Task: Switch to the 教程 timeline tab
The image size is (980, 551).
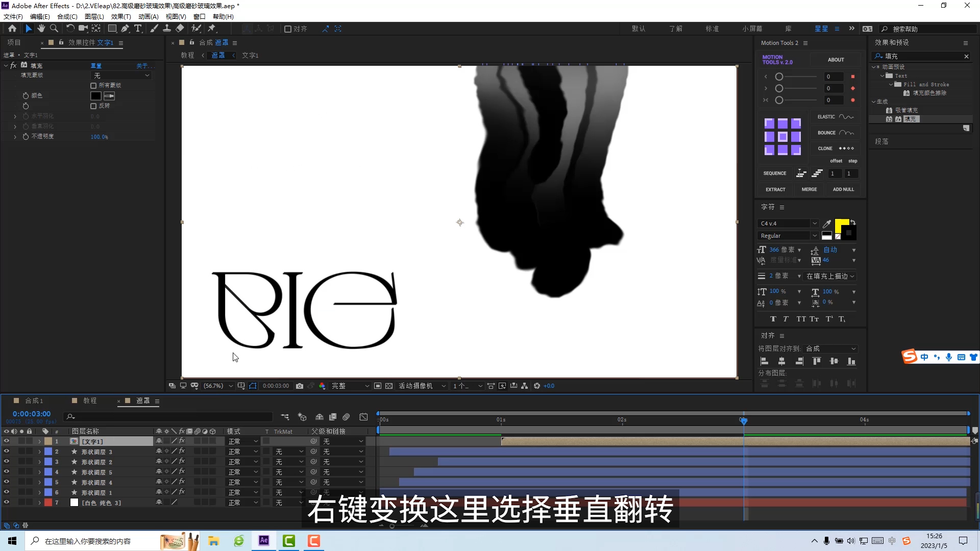Action: click(90, 400)
